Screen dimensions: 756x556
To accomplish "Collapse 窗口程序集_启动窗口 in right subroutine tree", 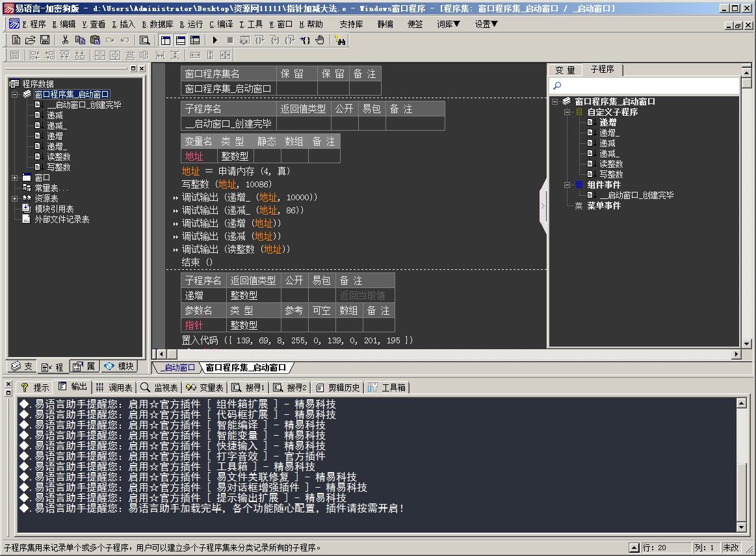I will (x=554, y=101).
